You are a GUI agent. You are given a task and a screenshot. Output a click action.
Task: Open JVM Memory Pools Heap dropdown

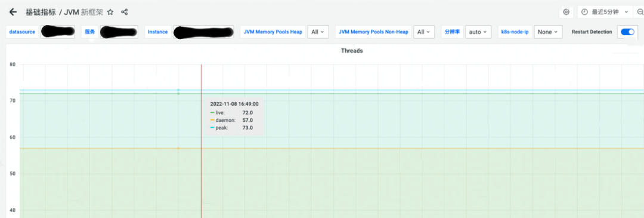click(318, 32)
